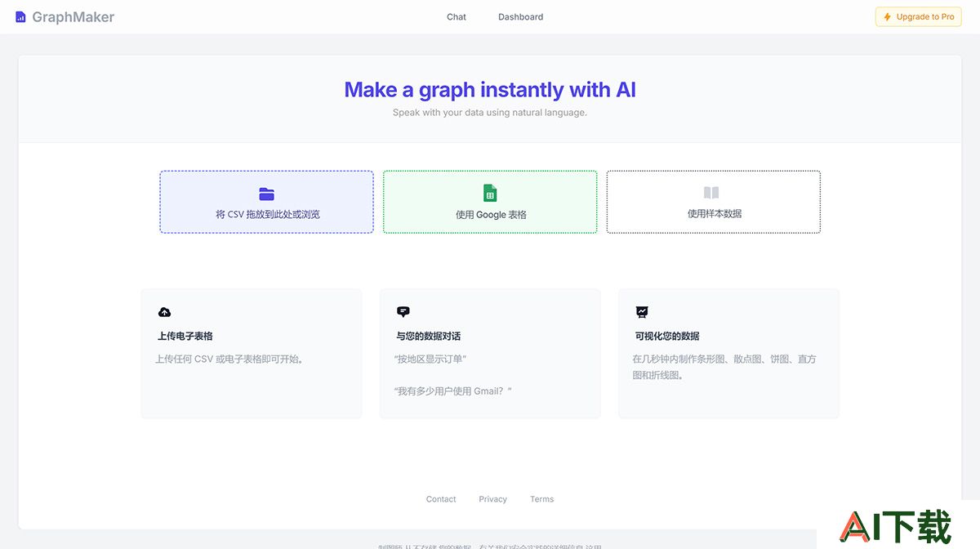Click the Upgrade to Pro button
The width and height of the screenshot is (980, 549).
point(918,17)
